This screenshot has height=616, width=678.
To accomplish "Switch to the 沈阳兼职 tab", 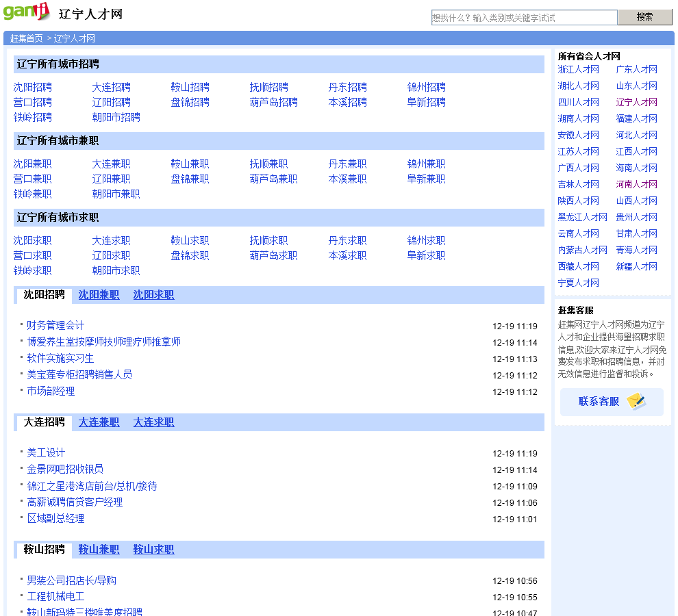I will point(99,295).
